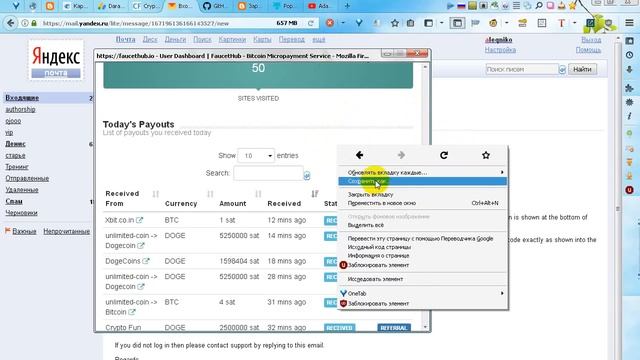Click the gear icon in the right sidebar
Image resolution: width=640 pixels, height=360 pixels.
click(629, 102)
